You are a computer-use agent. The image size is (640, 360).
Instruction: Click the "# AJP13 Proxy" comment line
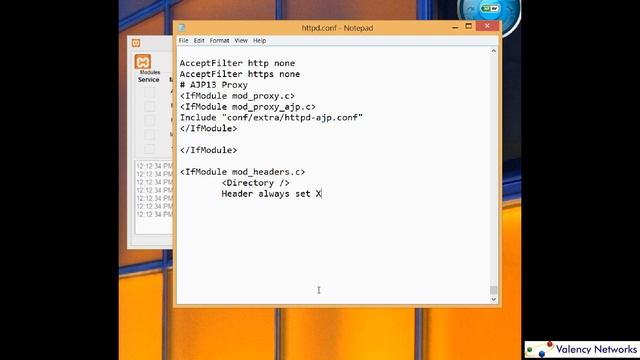click(x=213, y=85)
